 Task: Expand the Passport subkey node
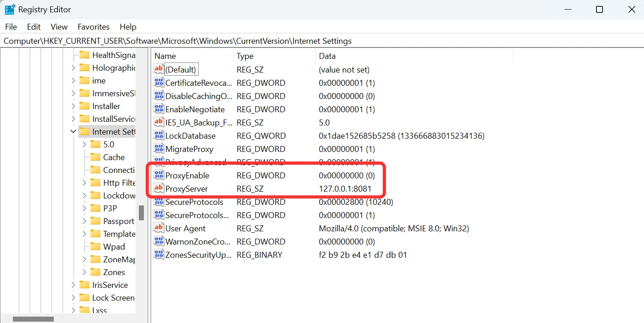point(84,221)
